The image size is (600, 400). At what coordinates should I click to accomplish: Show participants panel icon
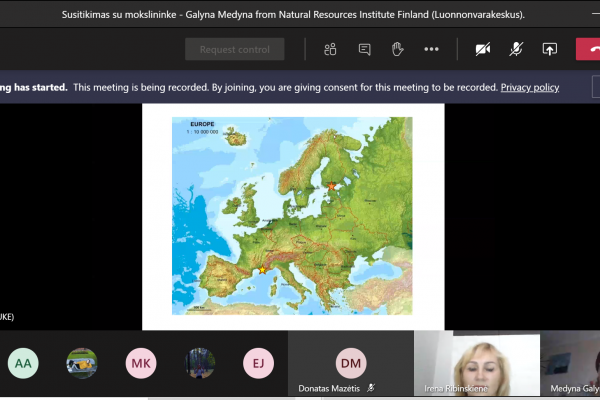tap(330, 49)
